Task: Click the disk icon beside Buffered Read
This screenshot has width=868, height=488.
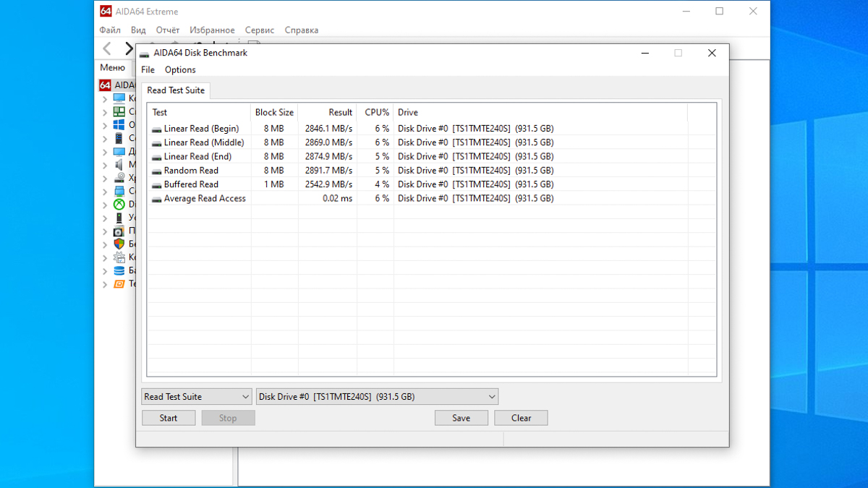Action: point(157,185)
